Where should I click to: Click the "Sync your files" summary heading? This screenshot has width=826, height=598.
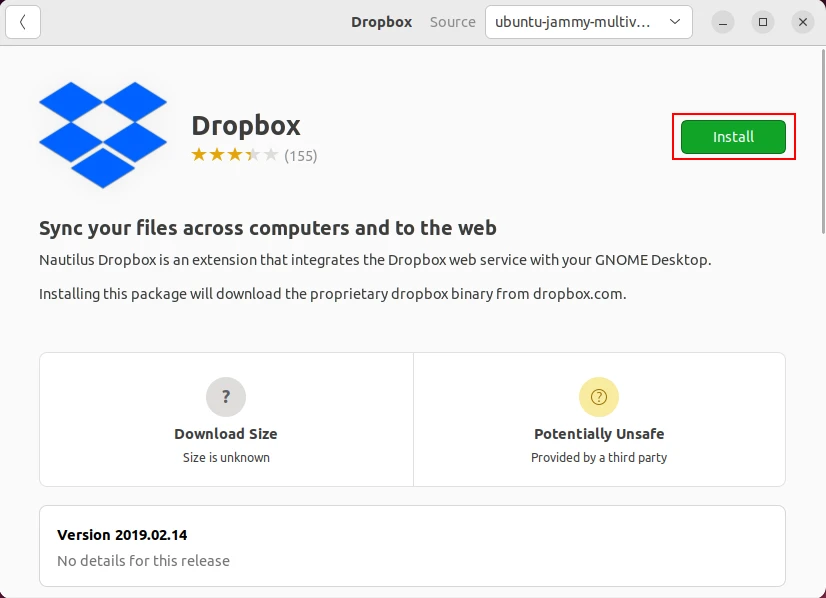[268, 228]
